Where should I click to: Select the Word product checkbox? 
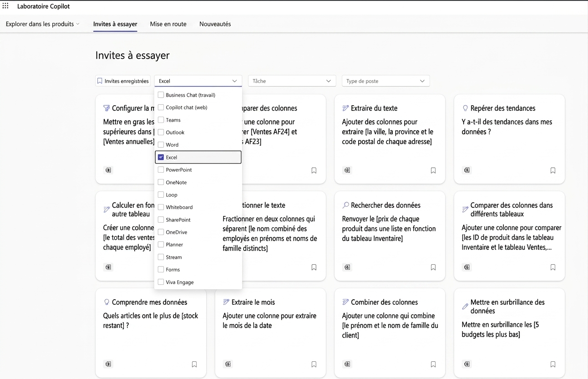(x=161, y=145)
